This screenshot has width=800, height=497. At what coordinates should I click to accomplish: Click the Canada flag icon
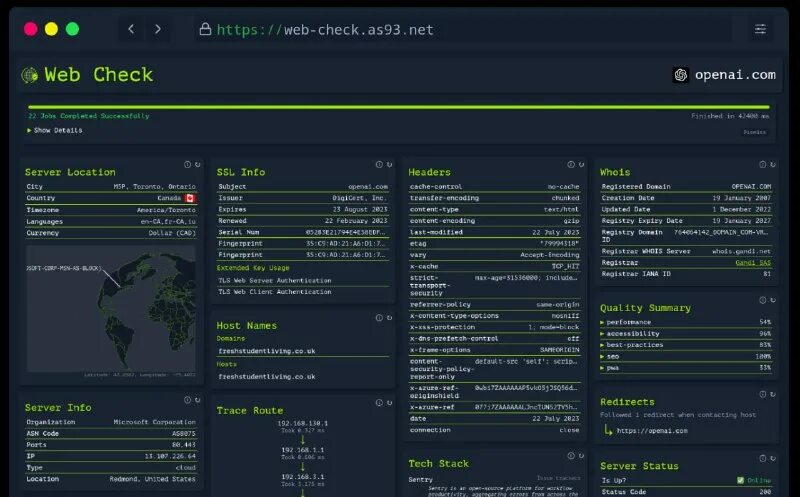point(190,198)
